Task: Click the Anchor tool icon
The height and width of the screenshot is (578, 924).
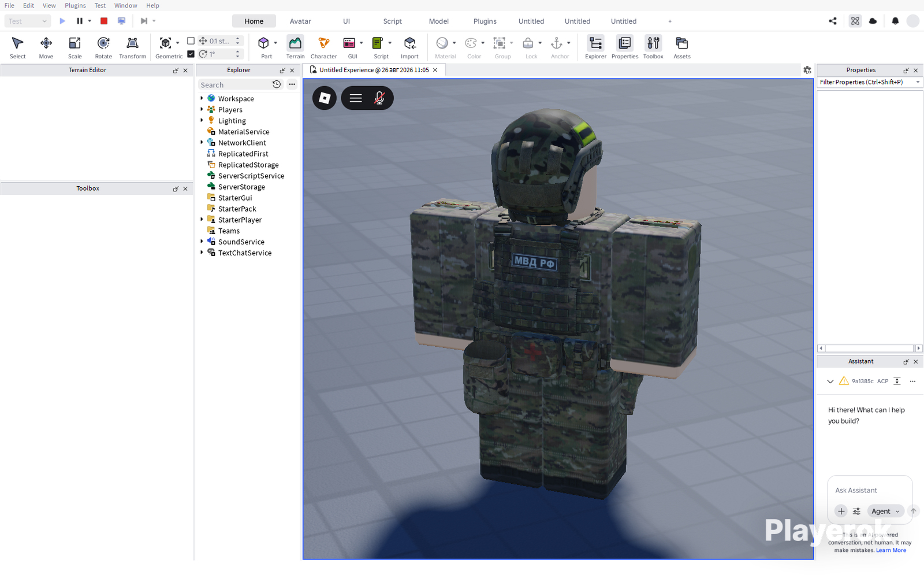Action: coord(557,43)
